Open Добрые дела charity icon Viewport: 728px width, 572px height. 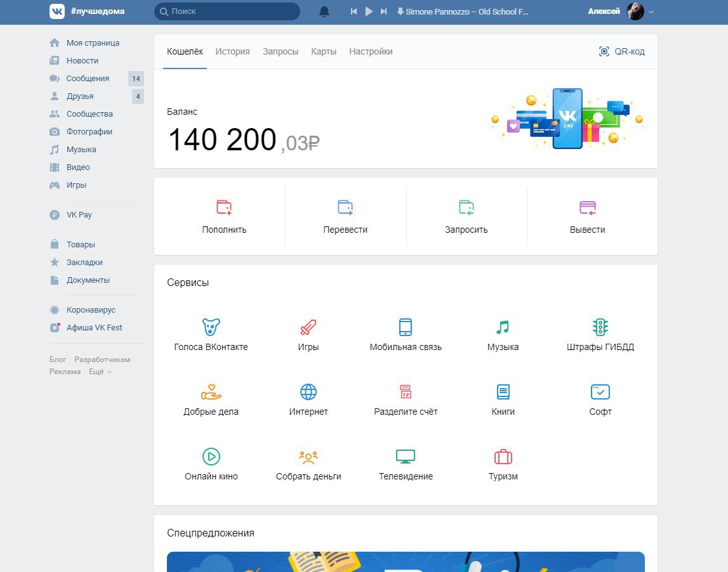coord(211,392)
